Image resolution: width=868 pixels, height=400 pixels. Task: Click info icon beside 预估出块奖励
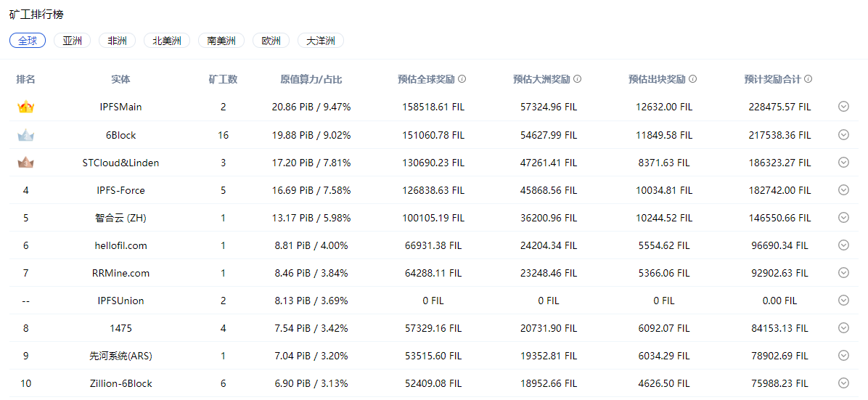[x=692, y=79]
